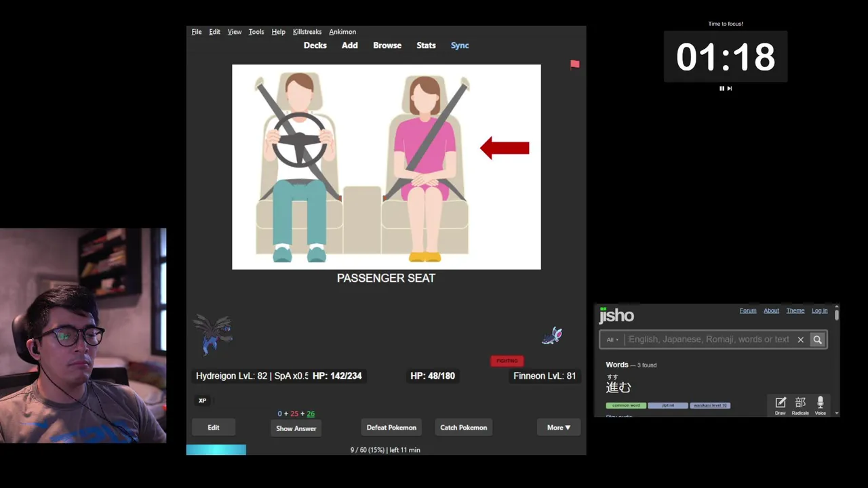
Task: Click the Jisho scrollbar thumb
Action: (837, 314)
